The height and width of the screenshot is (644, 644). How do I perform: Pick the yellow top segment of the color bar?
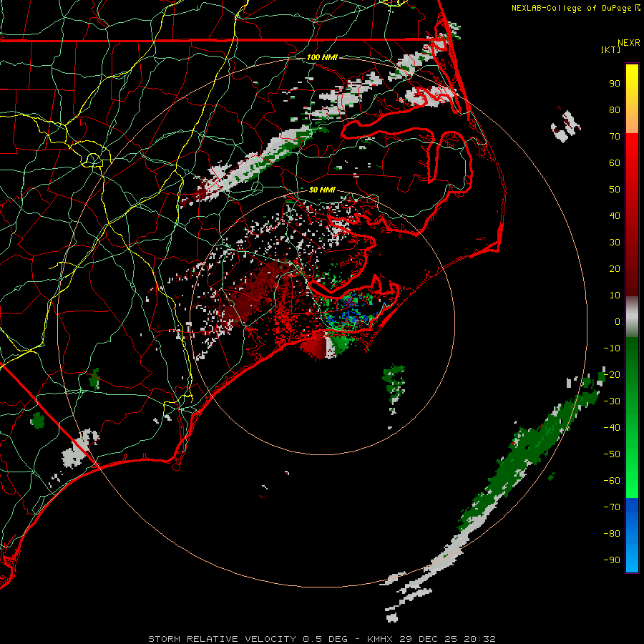(632, 99)
